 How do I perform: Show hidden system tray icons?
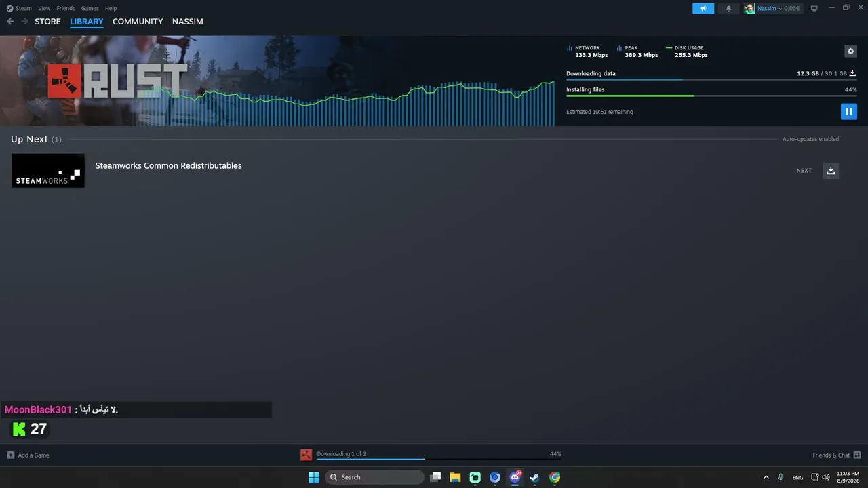pyautogui.click(x=766, y=477)
